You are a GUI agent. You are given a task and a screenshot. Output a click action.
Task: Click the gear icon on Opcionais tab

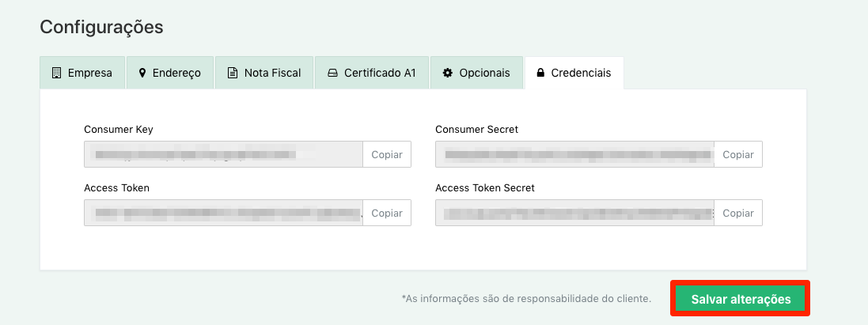448,73
